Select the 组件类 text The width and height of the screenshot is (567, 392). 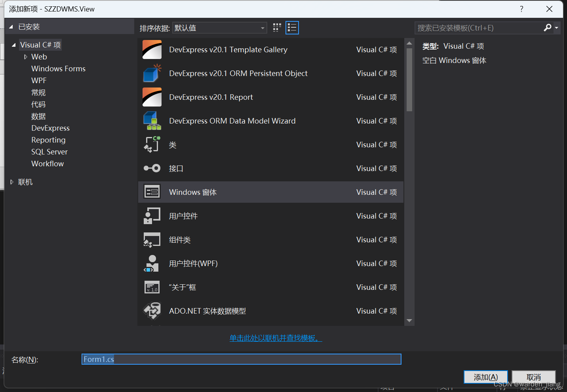(180, 240)
